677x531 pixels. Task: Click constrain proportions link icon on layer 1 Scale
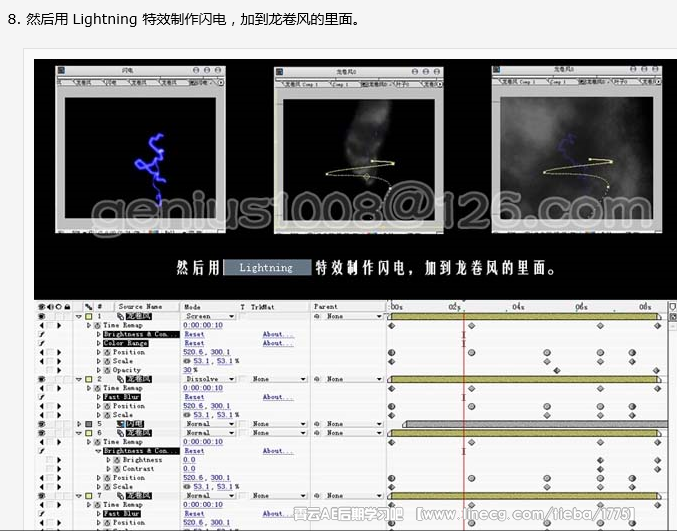[187, 361]
